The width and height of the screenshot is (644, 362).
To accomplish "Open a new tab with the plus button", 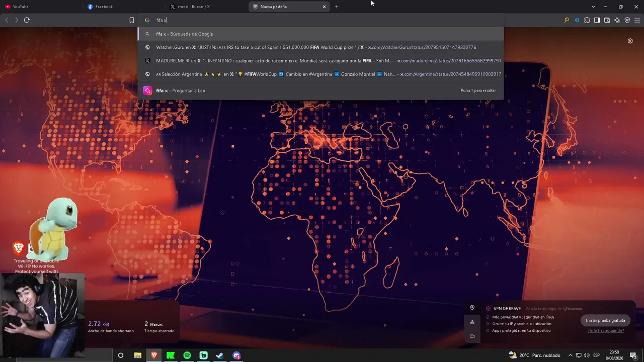I will point(337,7).
